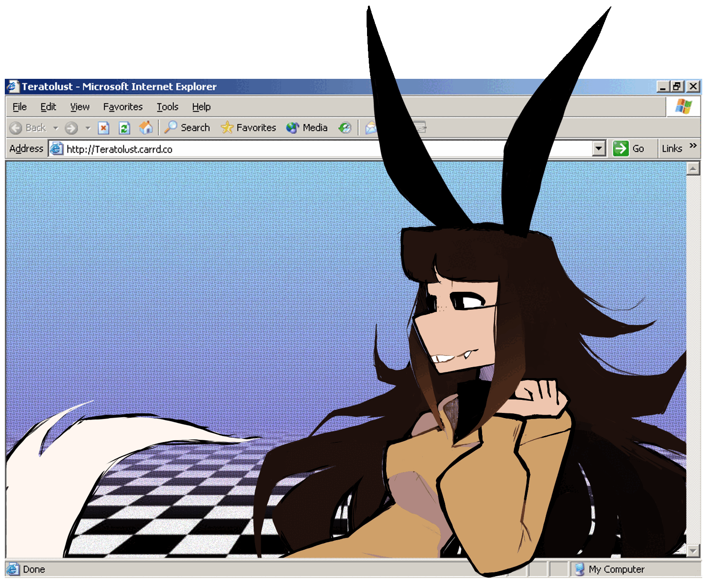This screenshot has height=588, width=707.
Task: Refresh the page with the green arrows icon
Action: 124,128
